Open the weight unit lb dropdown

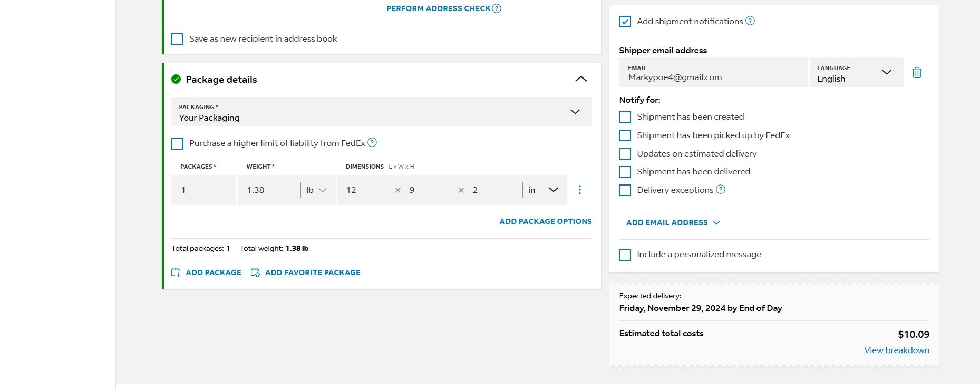click(x=317, y=190)
